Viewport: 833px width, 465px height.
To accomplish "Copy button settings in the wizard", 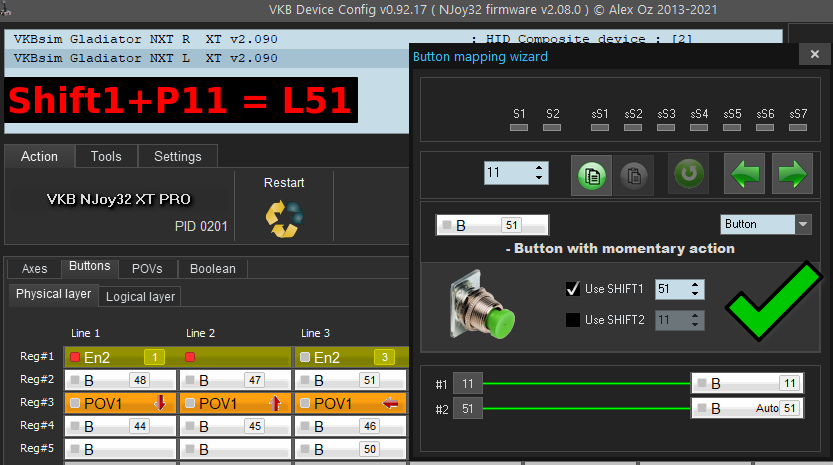I will 591,175.
